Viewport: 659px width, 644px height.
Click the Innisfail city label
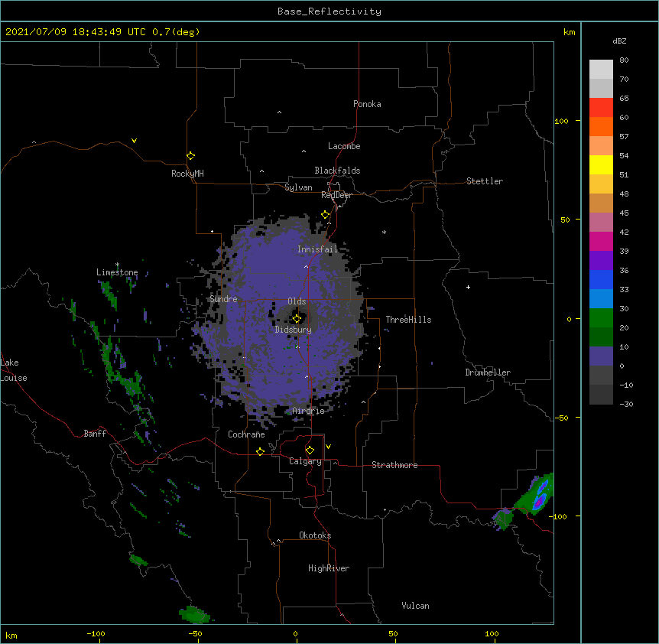point(318,249)
